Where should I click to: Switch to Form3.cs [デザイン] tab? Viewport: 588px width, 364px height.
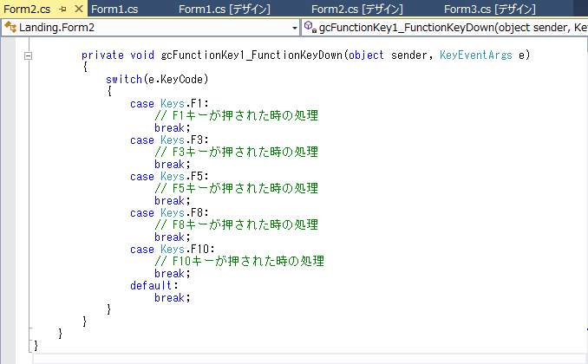(490, 9)
